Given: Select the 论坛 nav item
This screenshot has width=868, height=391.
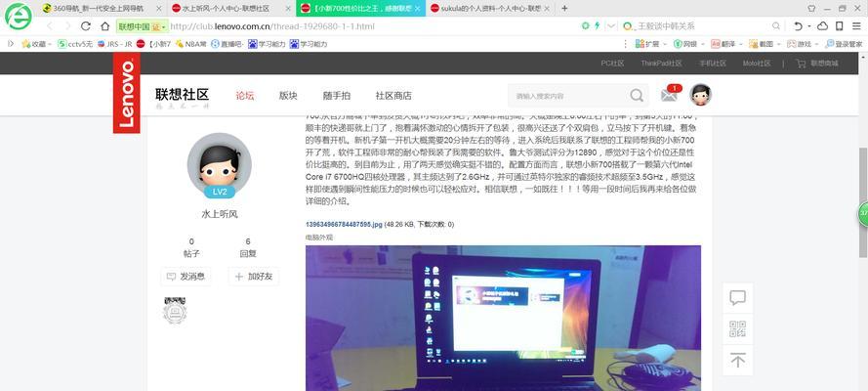Looking at the screenshot, I should [245, 95].
